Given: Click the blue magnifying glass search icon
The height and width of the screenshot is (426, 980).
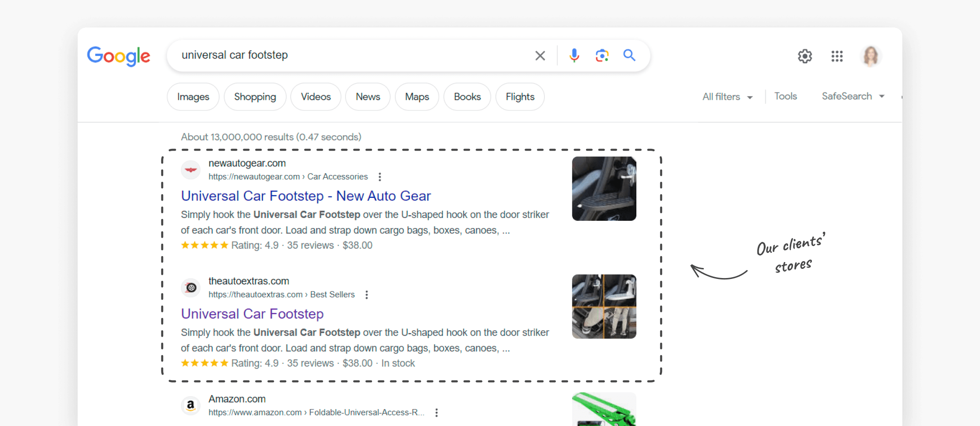Looking at the screenshot, I should 629,55.
